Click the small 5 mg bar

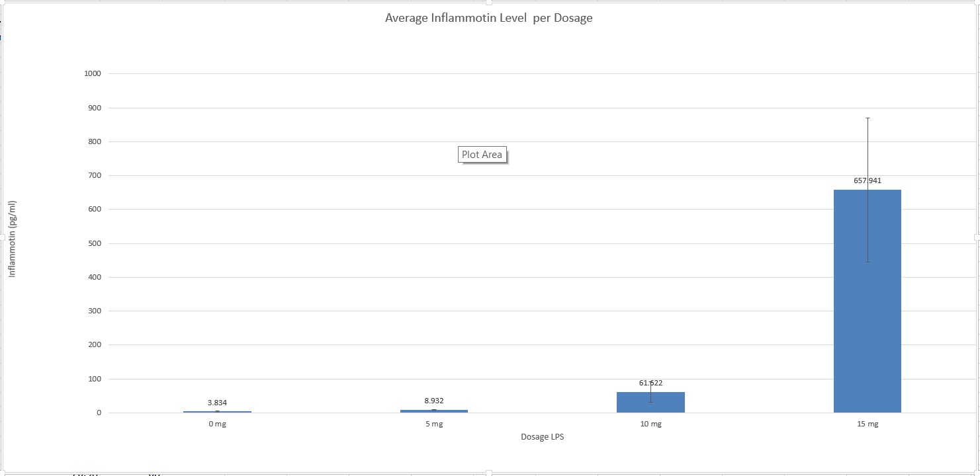(x=433, y=411)
